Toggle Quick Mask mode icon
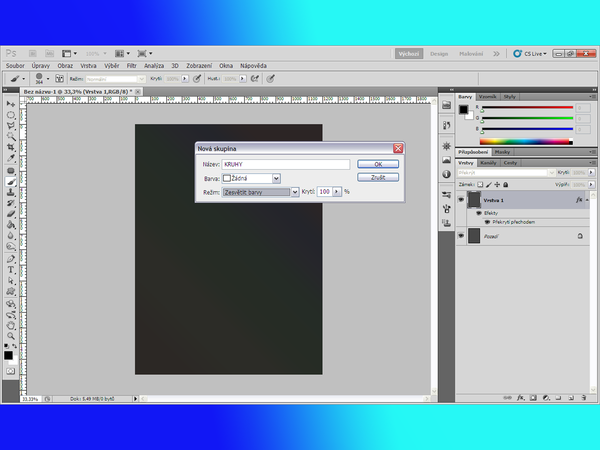This screenshot has height=450, width=600. (10, 370)
